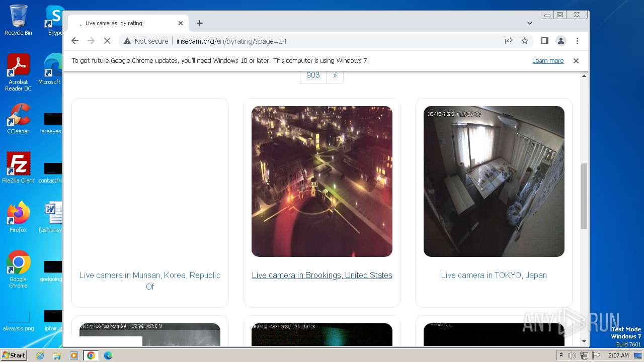Close the Live cameras tab
This screenshot has height=362, width=644.
pos(181,23)
